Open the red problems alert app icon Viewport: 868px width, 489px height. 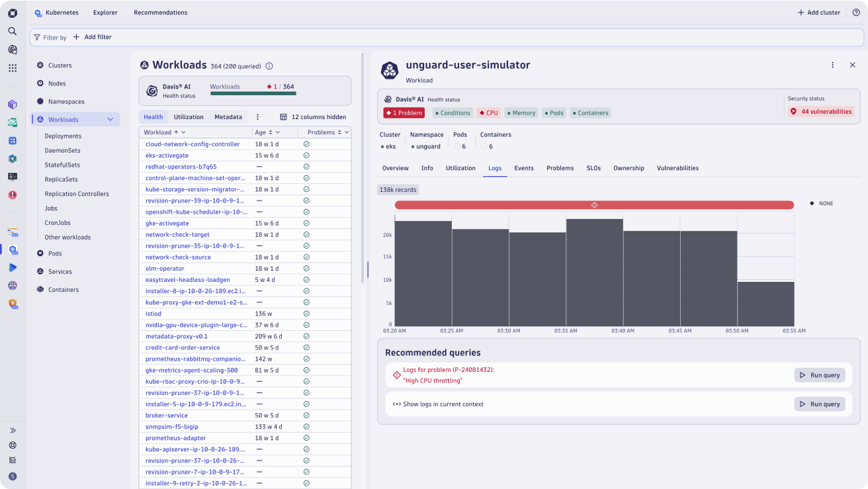click(13, 195)
